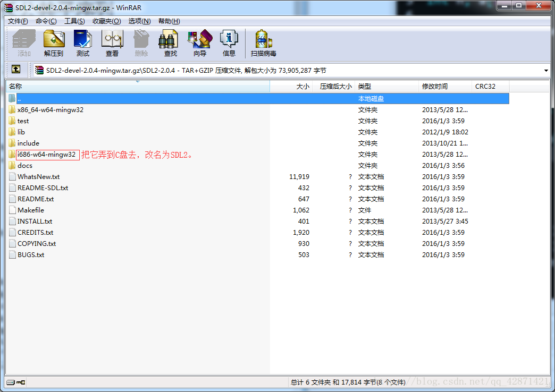Select the include folder
The width and height of the screenshot is (555, 392).
click(28, 143)
